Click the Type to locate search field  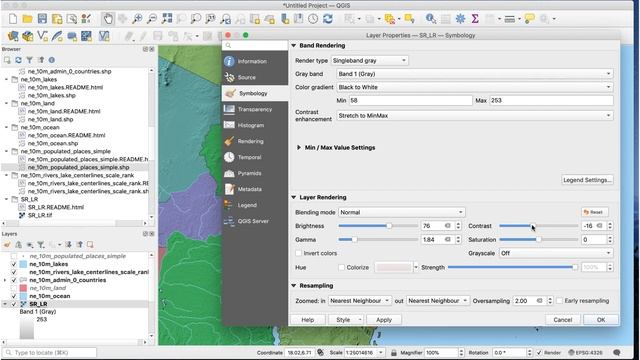point(50,353)
